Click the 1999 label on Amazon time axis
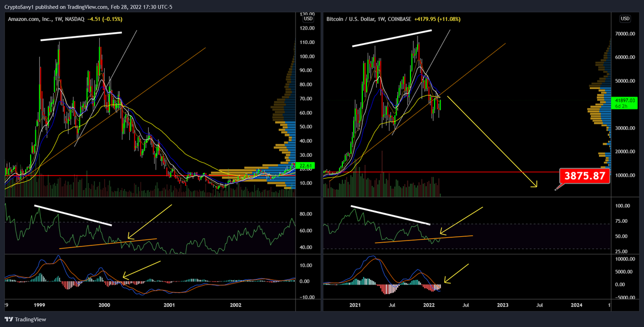 pyautogui.click(x=39, y=304)
